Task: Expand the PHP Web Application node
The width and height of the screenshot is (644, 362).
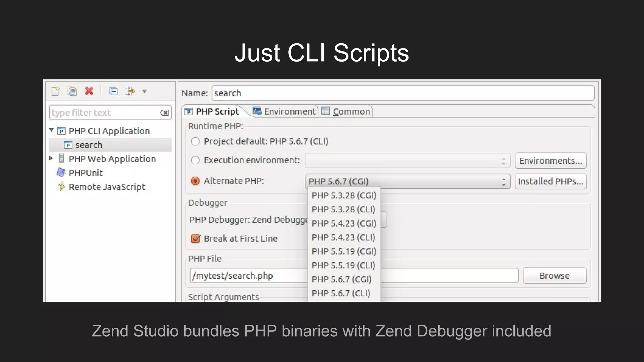Action: [x=51, y=158]
